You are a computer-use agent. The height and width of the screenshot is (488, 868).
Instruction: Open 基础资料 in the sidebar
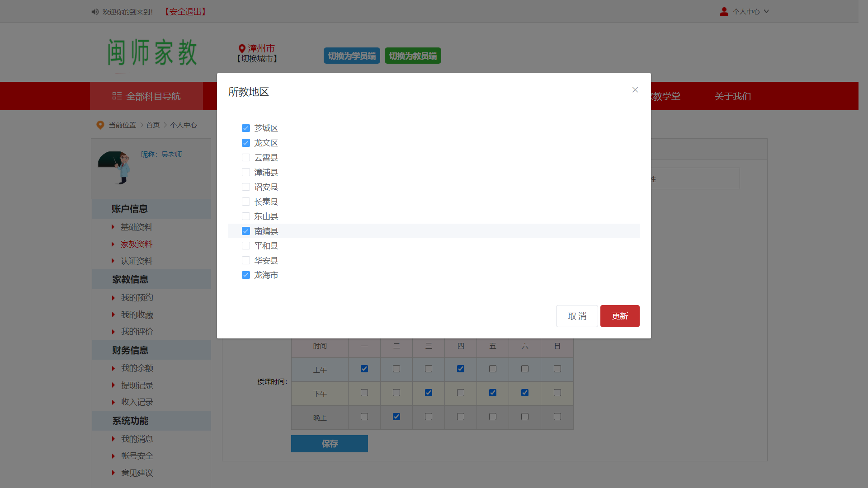point(137,227)
